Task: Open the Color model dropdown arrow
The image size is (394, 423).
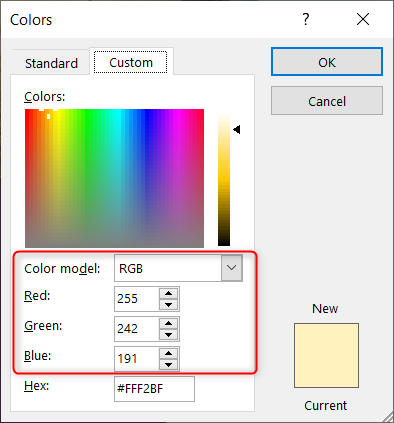Action: [x=231, y=268]
